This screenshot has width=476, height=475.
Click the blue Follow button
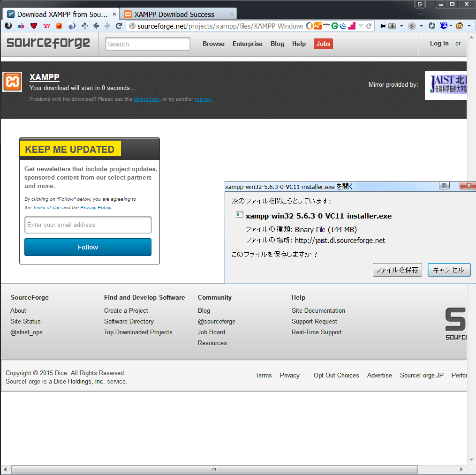click(x=88, y=247)
